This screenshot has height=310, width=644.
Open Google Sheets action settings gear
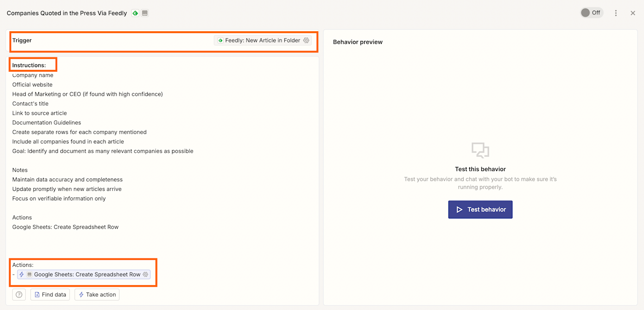pos(145,275)
